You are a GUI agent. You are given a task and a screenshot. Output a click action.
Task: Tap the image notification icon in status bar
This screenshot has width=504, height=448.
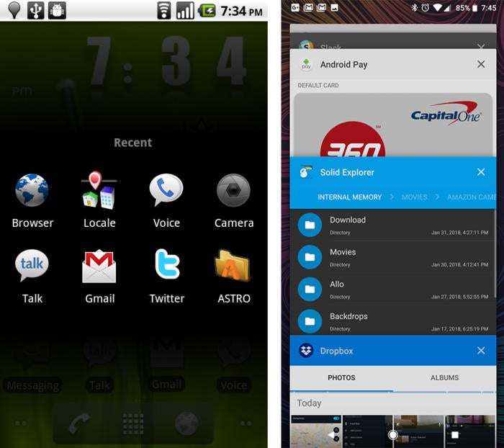(335, 7)
